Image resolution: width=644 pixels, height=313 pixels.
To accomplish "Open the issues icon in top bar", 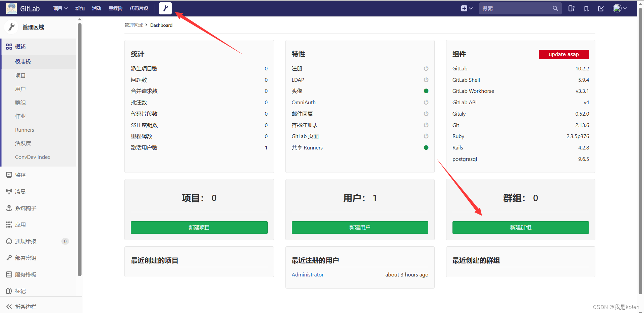I will 571,8.
